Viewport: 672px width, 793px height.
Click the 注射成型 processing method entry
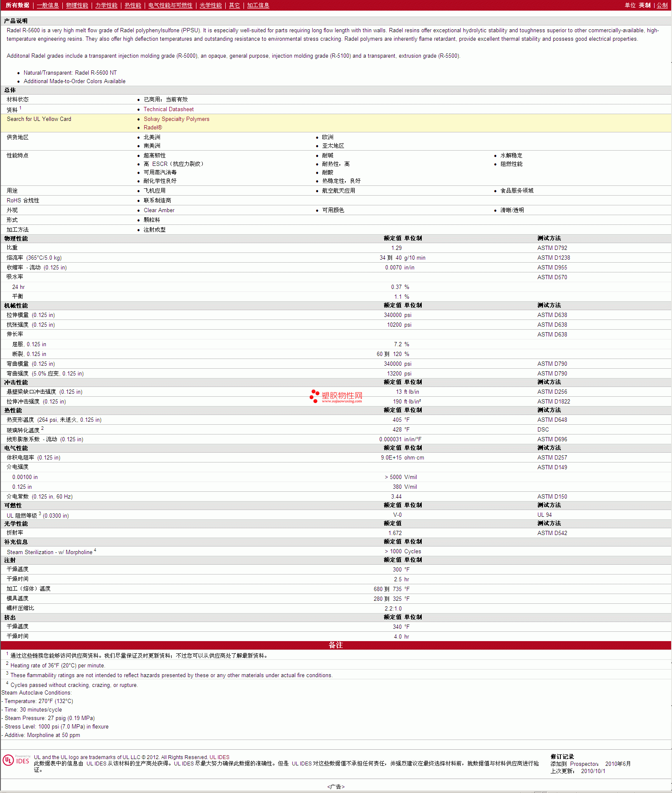(x=155, y=230)
